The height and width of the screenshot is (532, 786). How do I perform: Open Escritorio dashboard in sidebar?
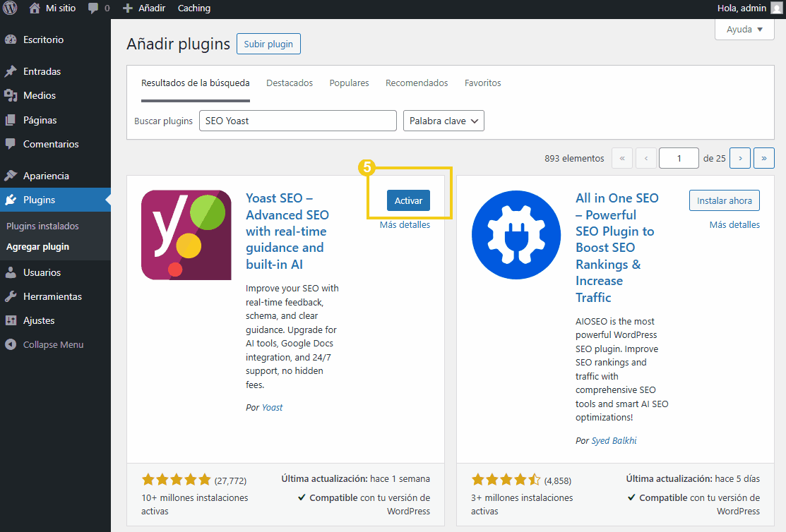tap(43, 40)
